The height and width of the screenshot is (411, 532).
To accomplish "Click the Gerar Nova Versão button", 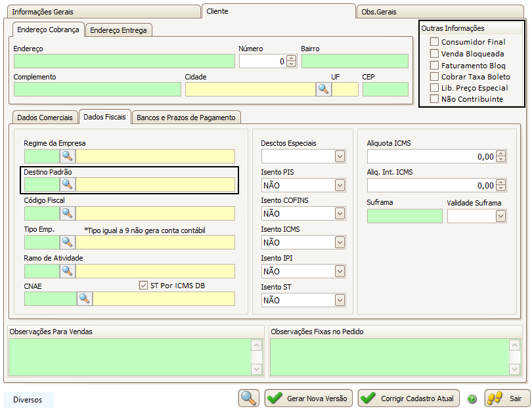I will (x=309, y=399).
